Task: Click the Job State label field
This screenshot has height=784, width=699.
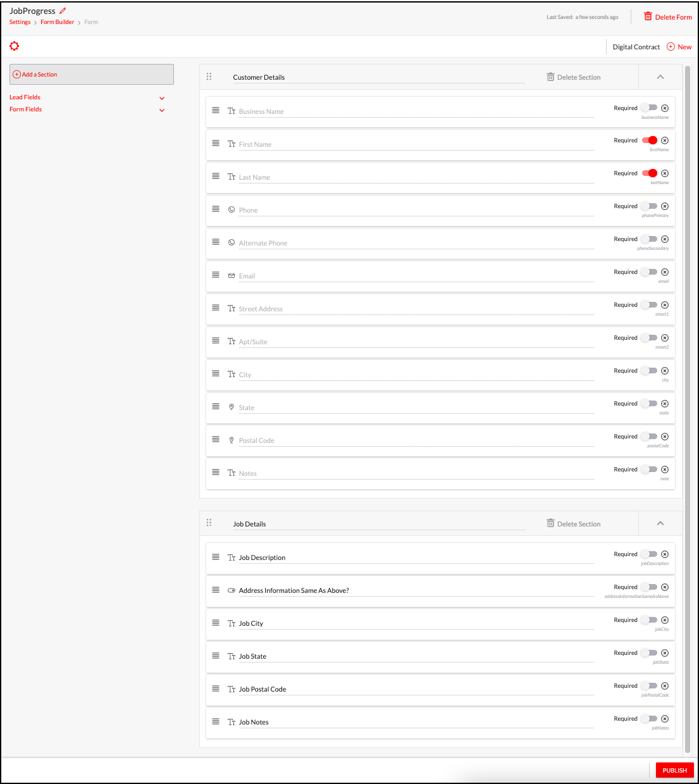Action: (x=416, y=656)
